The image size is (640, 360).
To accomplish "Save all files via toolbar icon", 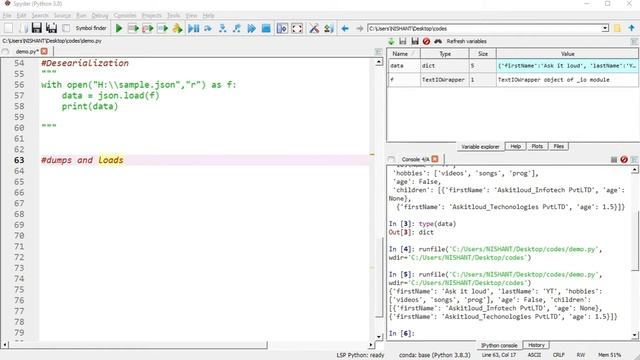I will pos(51,28).
